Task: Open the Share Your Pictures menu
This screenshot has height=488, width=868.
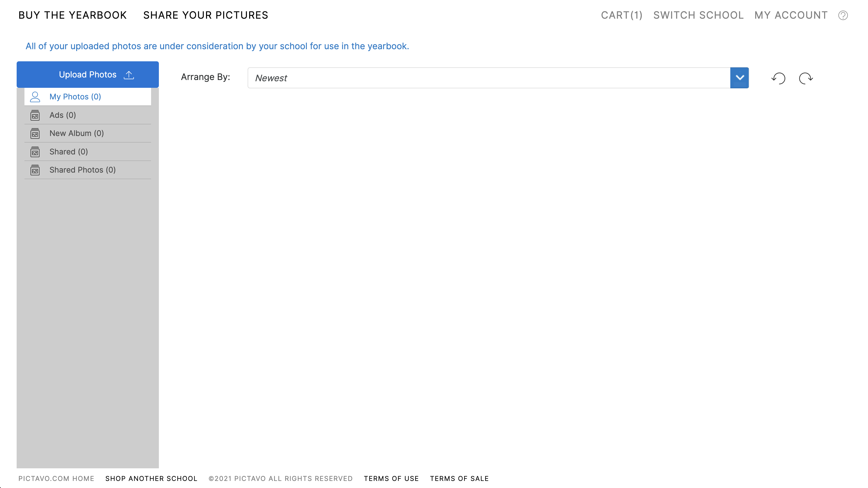Action: (206, 15)
